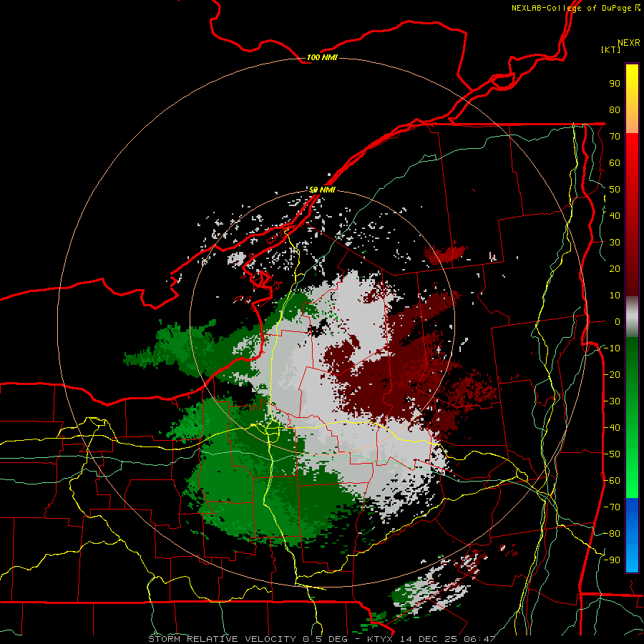
Task: Click the 0 value on the velocity scale
Action: [618, 322]
